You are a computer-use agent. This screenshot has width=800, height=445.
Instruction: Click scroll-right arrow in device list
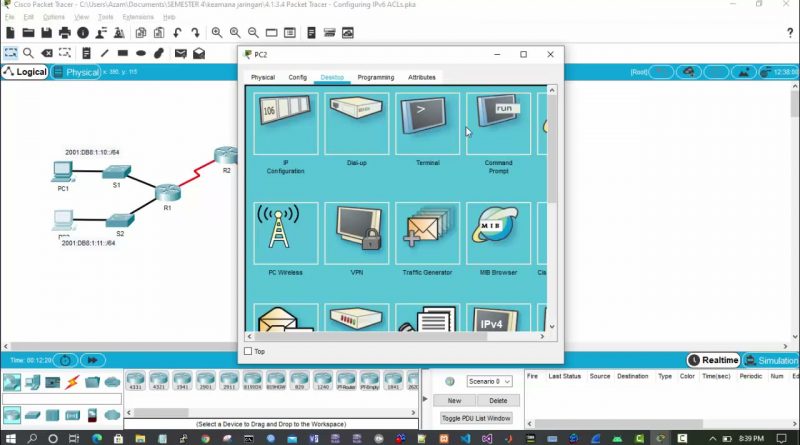413,412
